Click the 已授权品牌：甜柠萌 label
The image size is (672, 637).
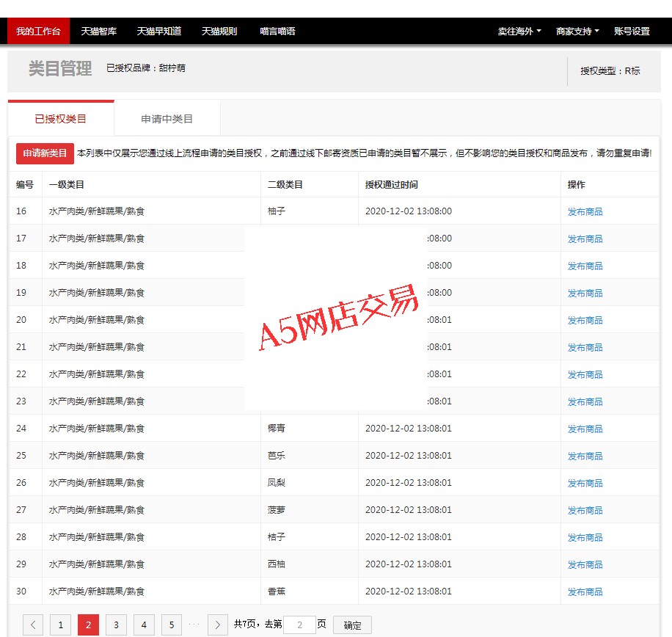(146, 68)
